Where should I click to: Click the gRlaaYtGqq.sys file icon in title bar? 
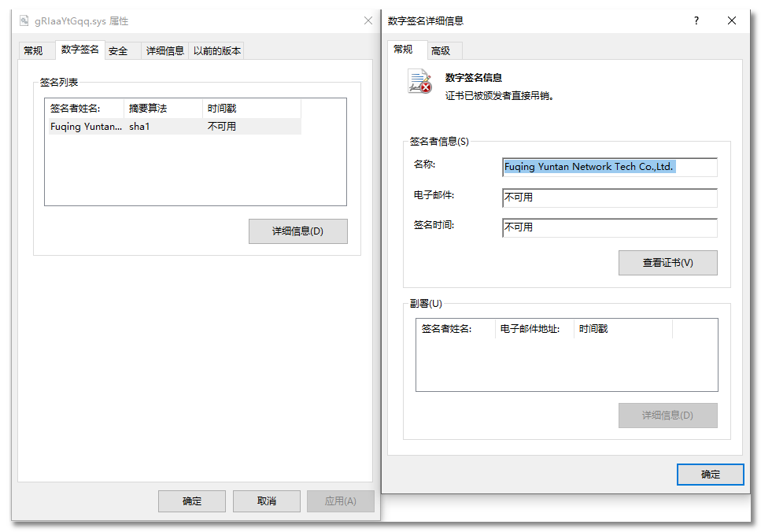24,21
